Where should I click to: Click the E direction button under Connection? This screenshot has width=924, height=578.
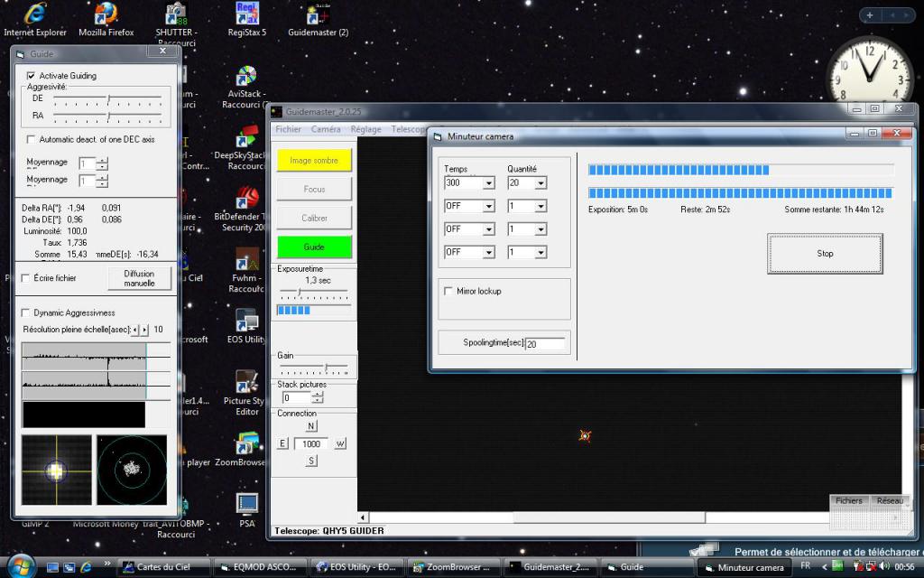tap(282, 443)
